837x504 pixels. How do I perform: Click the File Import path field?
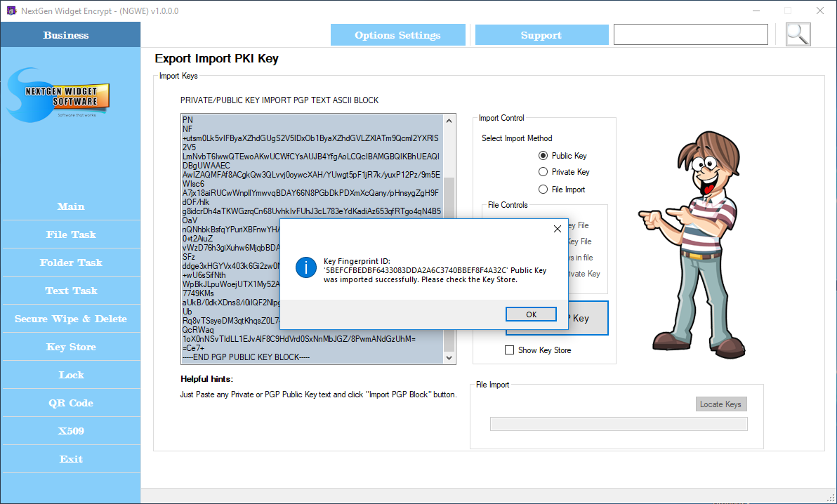point(619,424)
